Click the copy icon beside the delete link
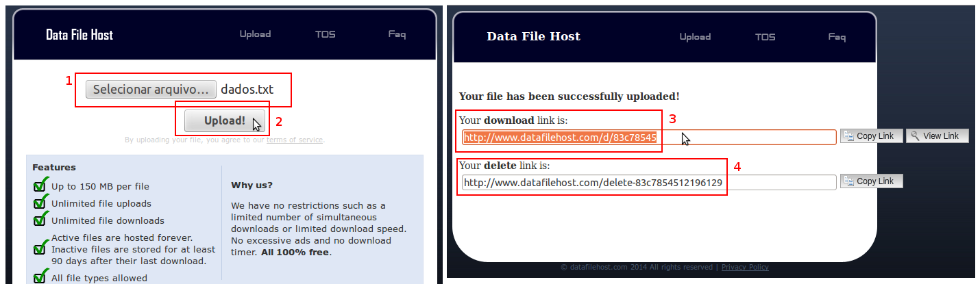The width and height of the screenshot is (980, 284). pyautogui.click(x=848, y=181)
